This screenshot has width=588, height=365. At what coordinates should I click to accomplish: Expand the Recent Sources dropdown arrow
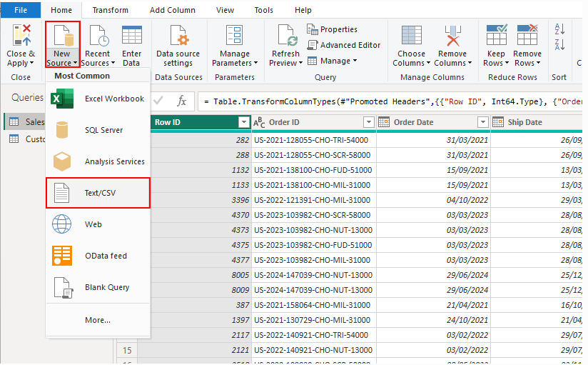point(113,63)
